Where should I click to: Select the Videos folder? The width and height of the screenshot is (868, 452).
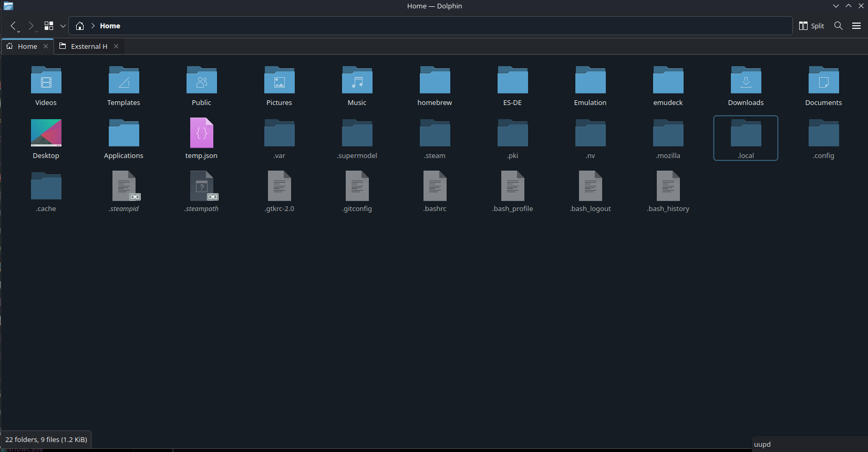(x=46, y=86)
